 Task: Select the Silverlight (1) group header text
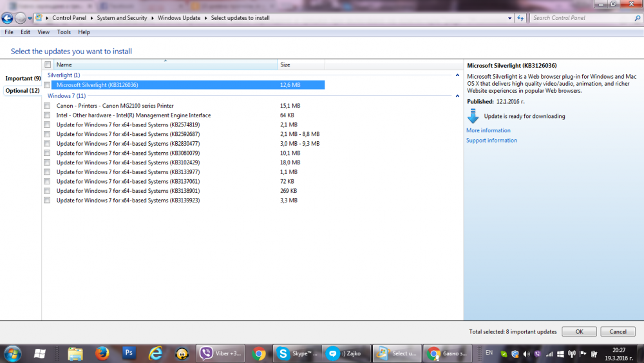point(64,75)
